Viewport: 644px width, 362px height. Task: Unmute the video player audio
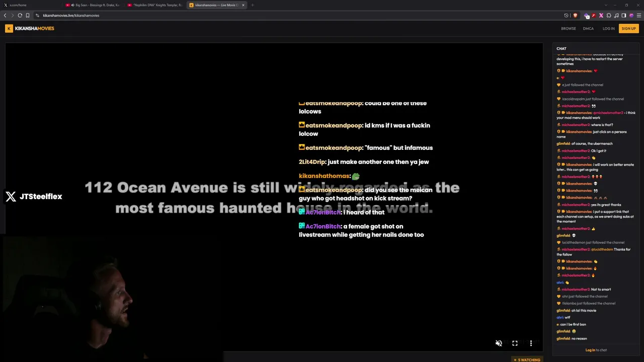499,343
